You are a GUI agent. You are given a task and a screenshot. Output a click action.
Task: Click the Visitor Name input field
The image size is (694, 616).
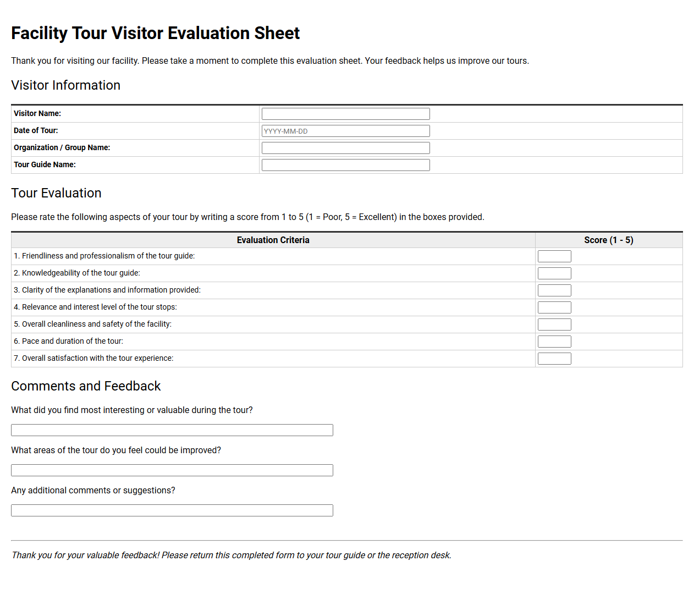coord(345,114)
